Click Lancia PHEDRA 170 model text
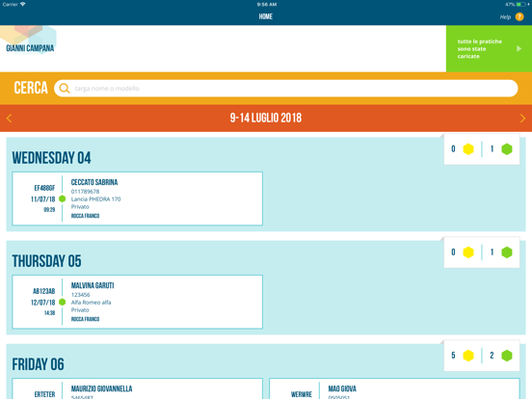The width and height of the screenshot is (532, 399). coord(95,199)
